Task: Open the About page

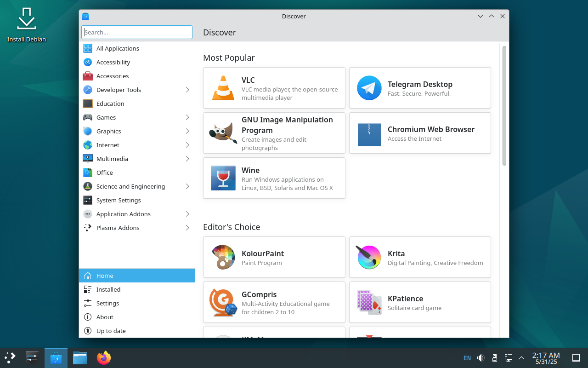Action: 137,317
